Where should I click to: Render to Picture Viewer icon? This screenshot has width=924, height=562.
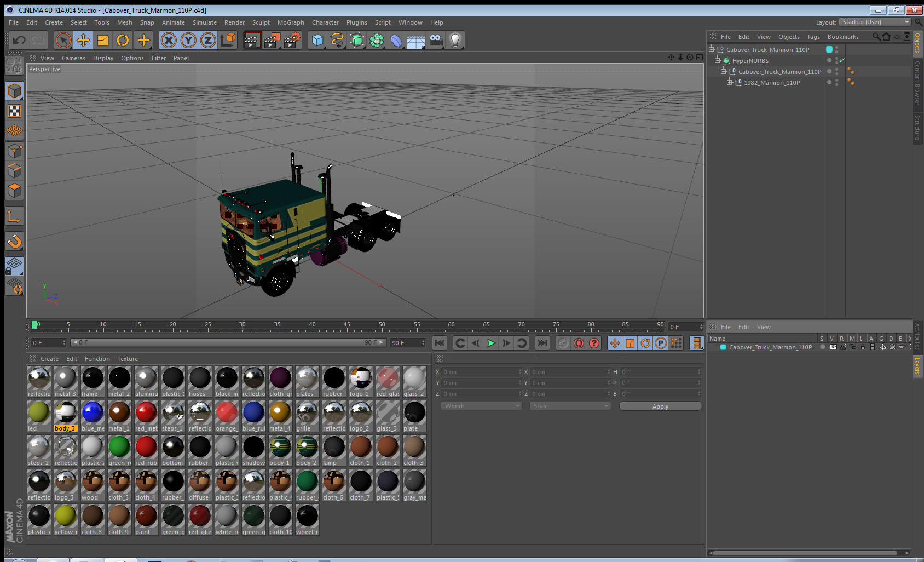[x=272, y=40]
